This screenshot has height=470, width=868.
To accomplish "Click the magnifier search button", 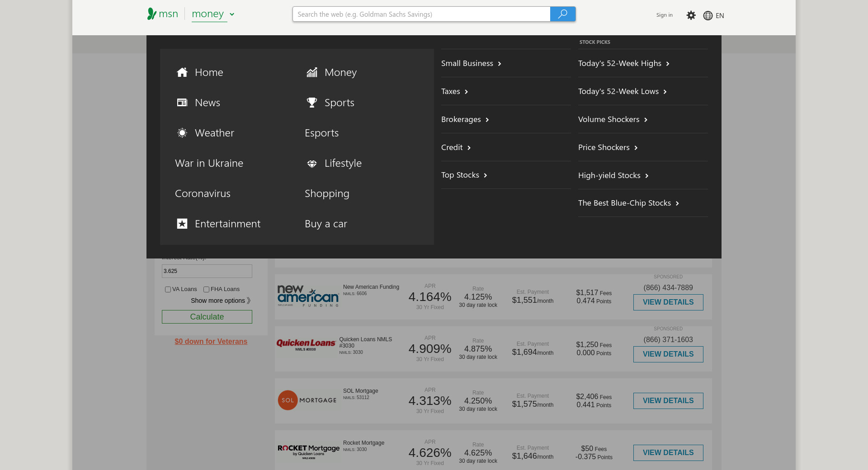I will tap(562, 14).
